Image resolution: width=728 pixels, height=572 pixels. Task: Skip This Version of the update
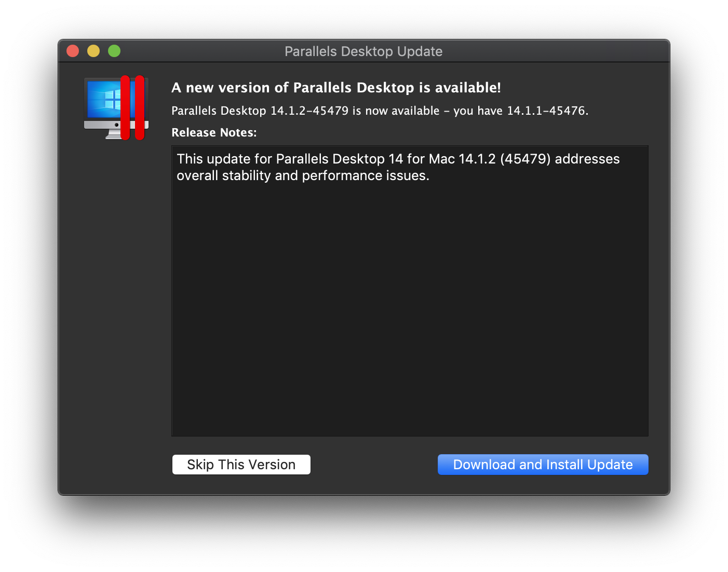(x=241, y=465)
